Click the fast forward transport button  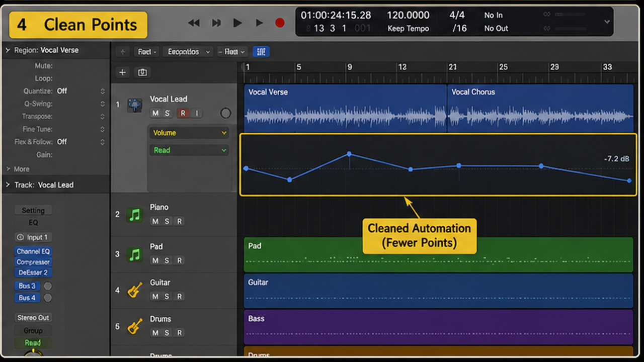click(216, 23)
